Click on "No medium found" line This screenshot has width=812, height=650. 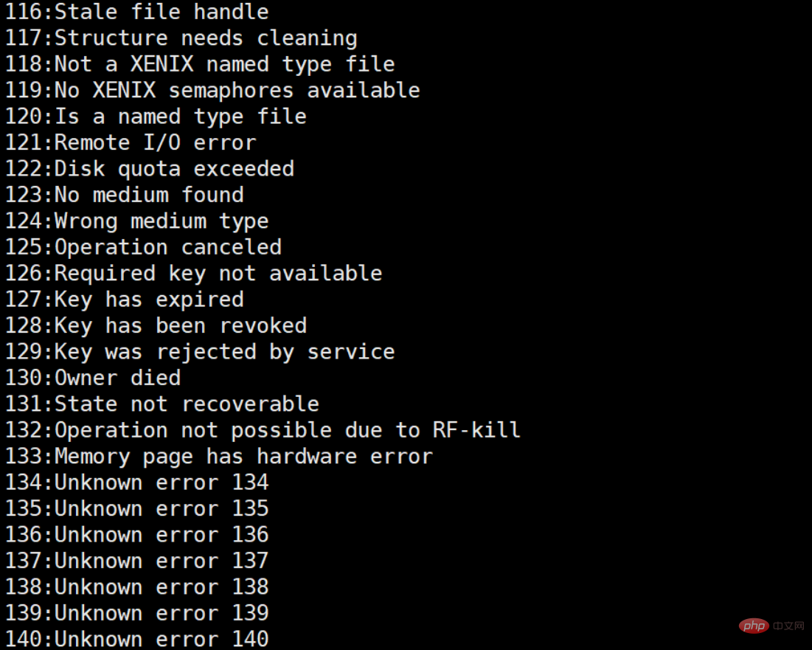point(125,195)
